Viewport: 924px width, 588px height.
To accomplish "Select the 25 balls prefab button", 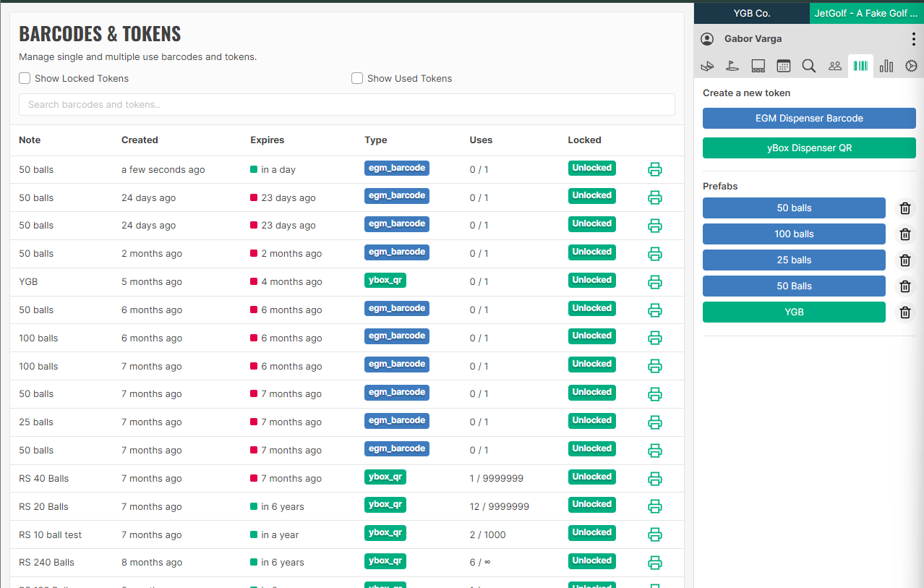I will pos(794,260).
